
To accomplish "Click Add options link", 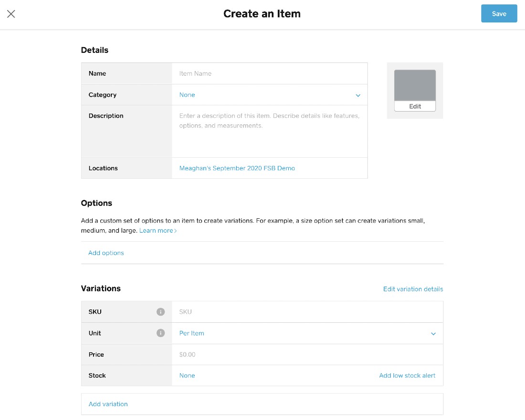I will pyautogui.click(x=106, y=253).
